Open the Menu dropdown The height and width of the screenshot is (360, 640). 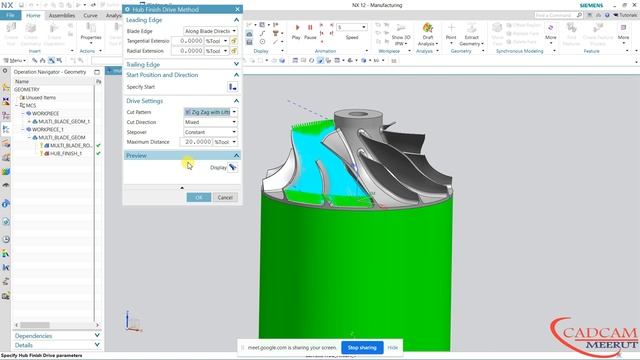coord(15,60)
